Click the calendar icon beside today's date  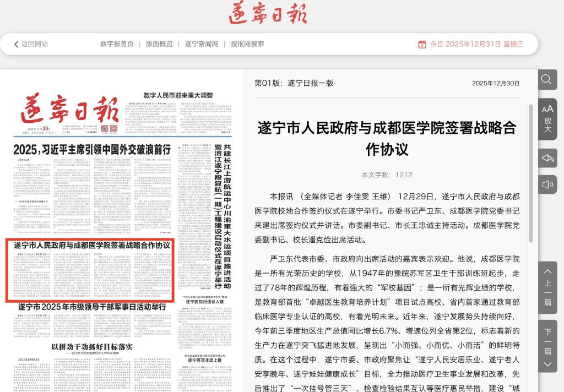tap(422, 44)
